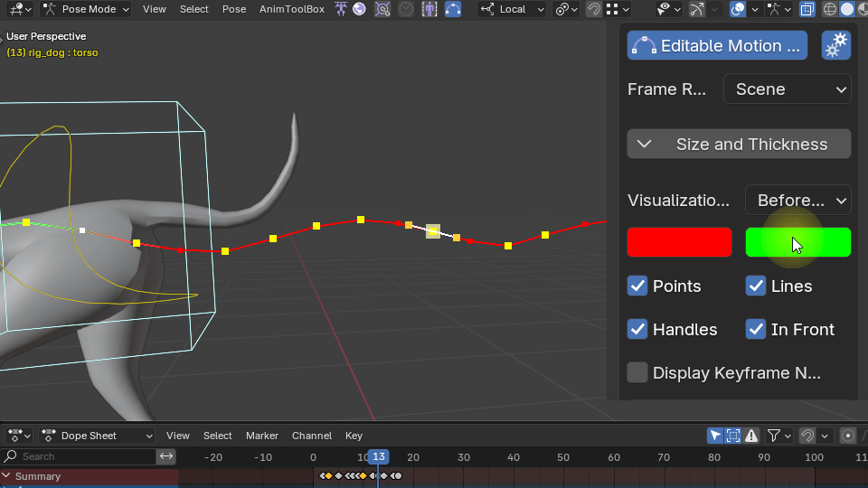Toggle X-ray view in viewport header
This screenshot has width=868, height=488.
(x=806, y=9)
